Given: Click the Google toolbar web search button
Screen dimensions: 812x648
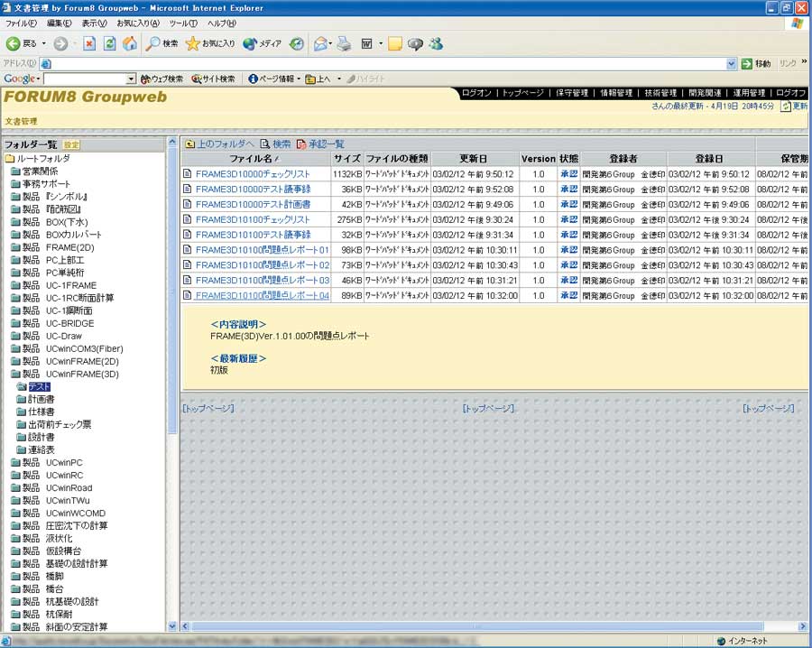Looking at the screenshot, I should click(162, 79).
